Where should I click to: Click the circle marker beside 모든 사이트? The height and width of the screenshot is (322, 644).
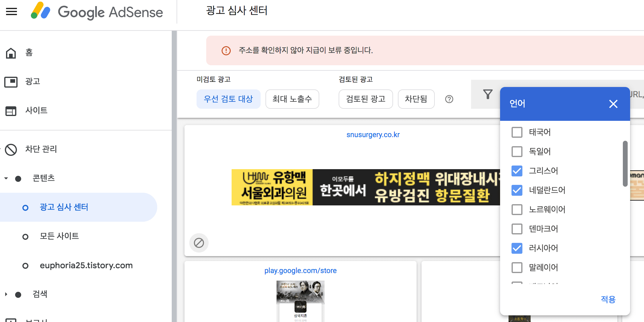click(25, 237)
